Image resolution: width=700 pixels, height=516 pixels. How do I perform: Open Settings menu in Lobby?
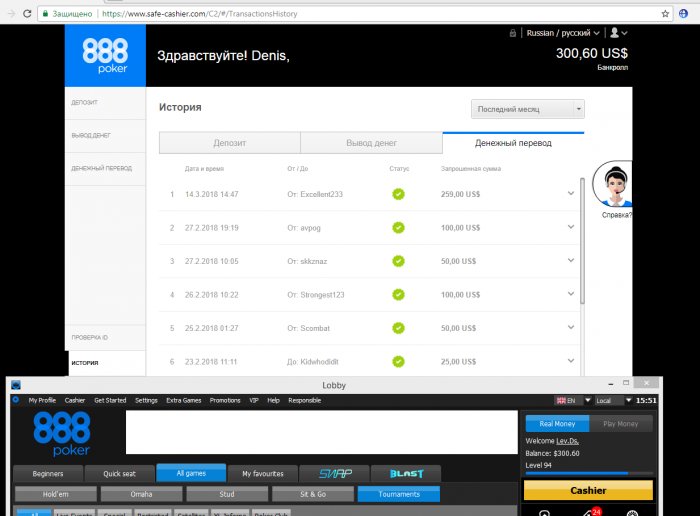tap(146, 400)
